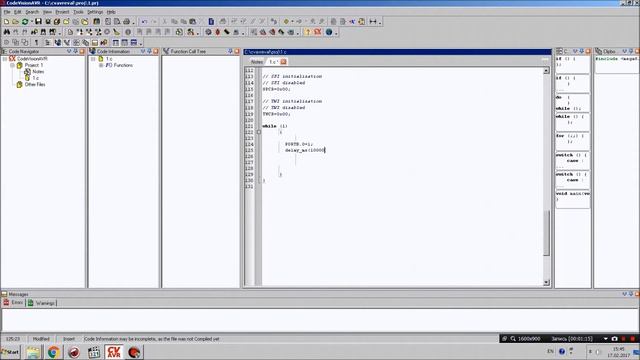Click the red bug debugger icon

pyautogui.click(x=218, y=32)
